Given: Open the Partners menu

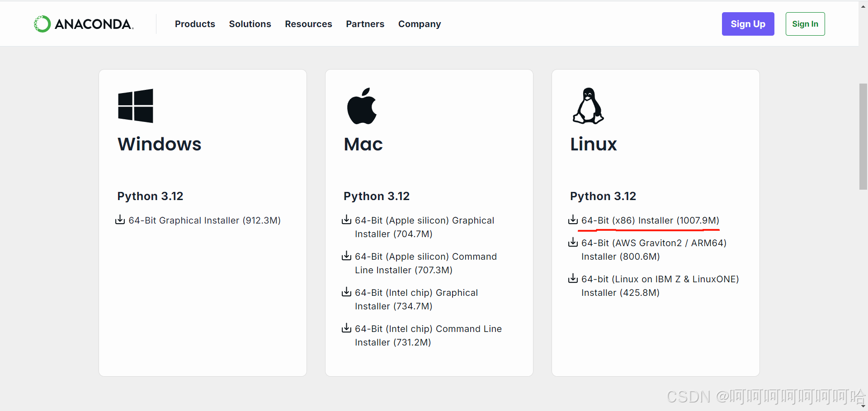Looking at the screenshot, I should (x=365, y=24).
